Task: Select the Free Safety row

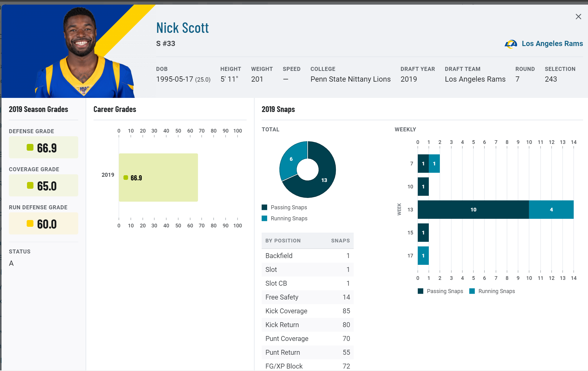Action: [x=308, y=297]
